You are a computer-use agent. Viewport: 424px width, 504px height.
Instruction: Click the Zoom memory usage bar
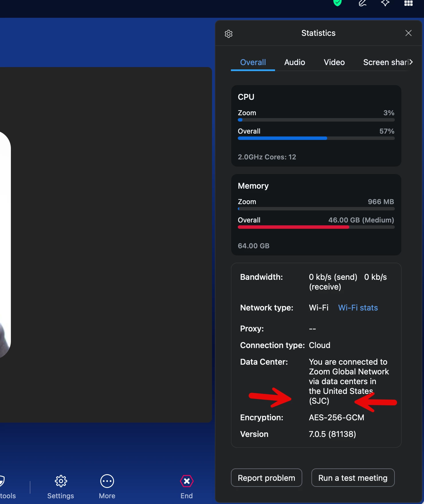(316, 209)
